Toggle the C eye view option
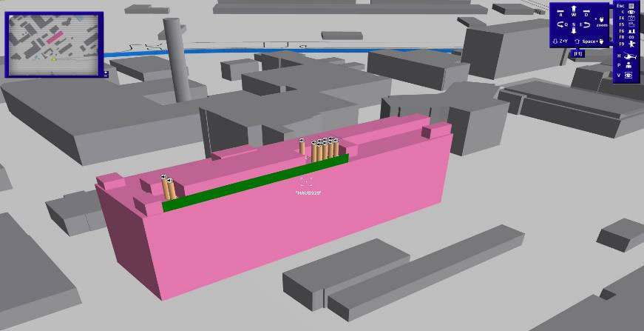This screenshot has width=644, height=331. tap(631, 12)
